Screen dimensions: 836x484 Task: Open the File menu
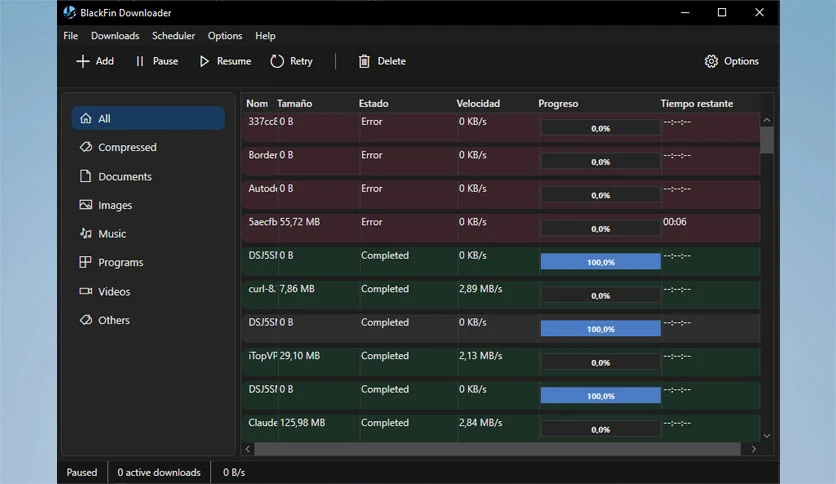point(70,36)
